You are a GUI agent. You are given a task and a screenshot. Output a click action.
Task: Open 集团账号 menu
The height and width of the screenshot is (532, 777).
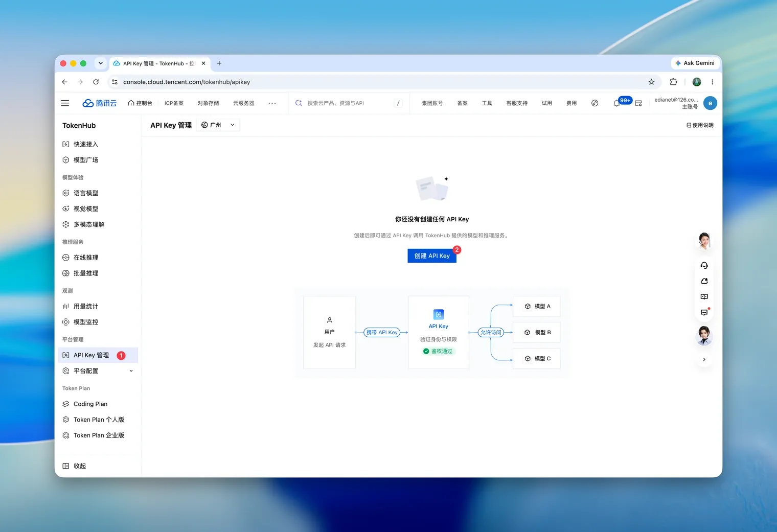[x=432, y=103]
